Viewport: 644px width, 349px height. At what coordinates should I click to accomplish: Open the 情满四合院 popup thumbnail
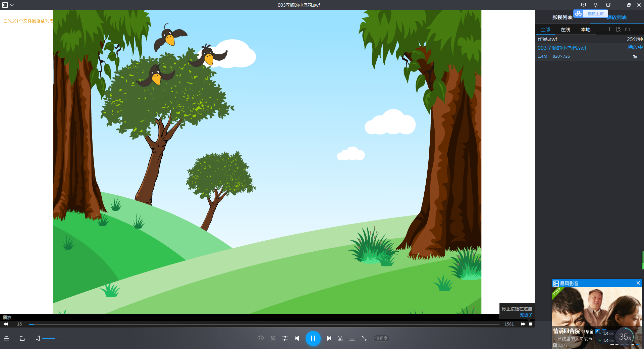pos(597,317)
